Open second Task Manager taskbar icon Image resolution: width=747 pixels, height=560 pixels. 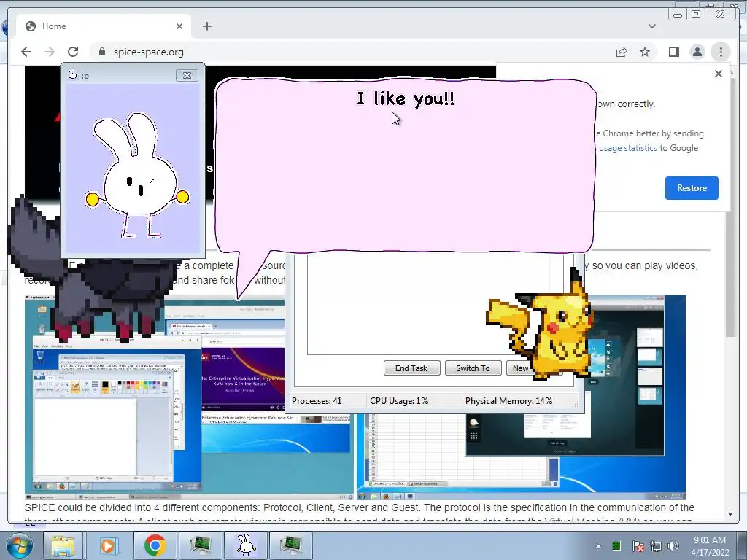(x=290, y=545)
